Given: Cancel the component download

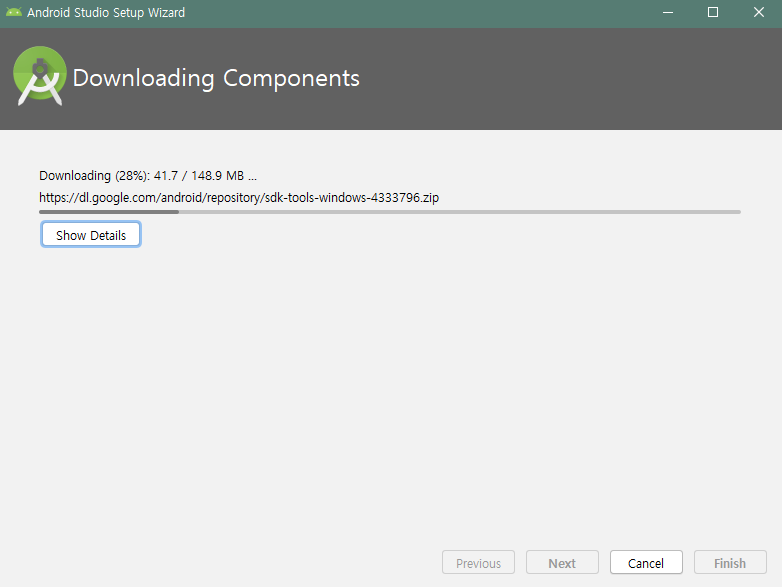Looking at the screenshot, I should click(646, 563).
